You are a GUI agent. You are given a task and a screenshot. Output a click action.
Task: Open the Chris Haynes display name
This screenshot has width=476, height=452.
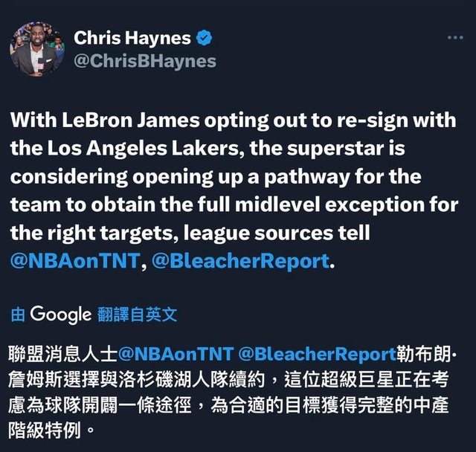(x=132, y=38)
